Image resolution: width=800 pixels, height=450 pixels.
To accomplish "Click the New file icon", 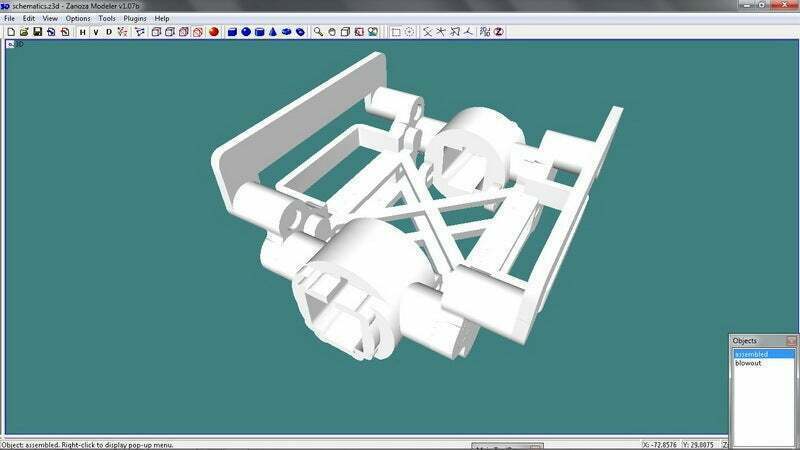I will (x=11, y=32).
